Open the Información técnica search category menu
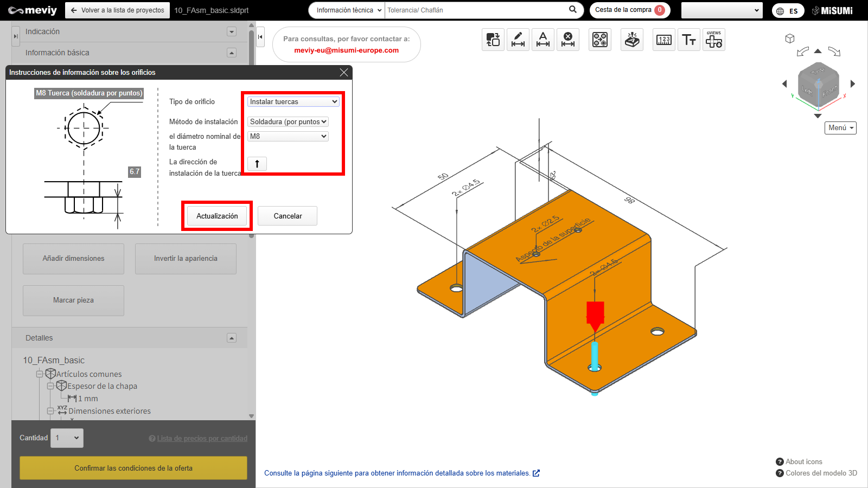This screenshot has height=488, width=868. [349, 10]
